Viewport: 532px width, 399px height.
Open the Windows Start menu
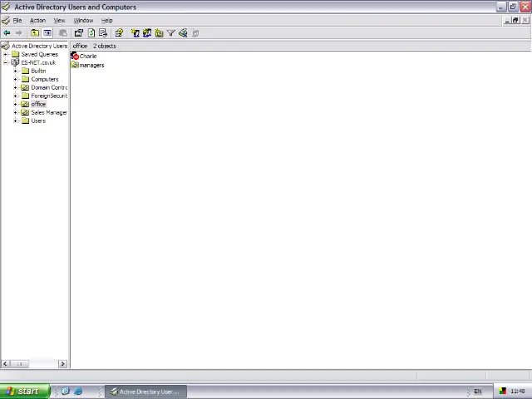25,392
